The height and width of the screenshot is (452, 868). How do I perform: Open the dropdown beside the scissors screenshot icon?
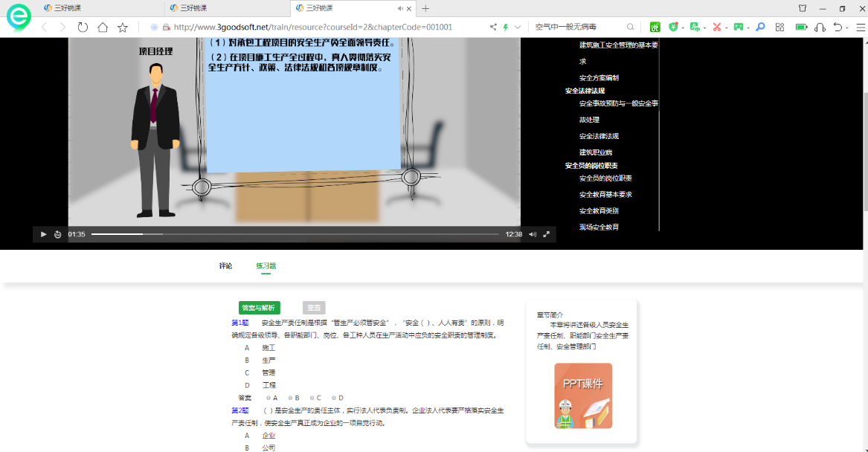pos(726,25)
